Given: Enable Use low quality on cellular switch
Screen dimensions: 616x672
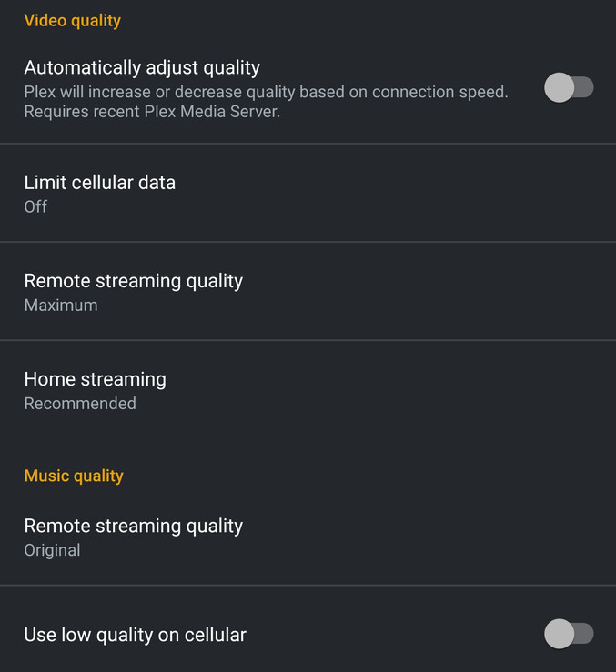Looking at the screenshot, I should (x=569, y=634).
